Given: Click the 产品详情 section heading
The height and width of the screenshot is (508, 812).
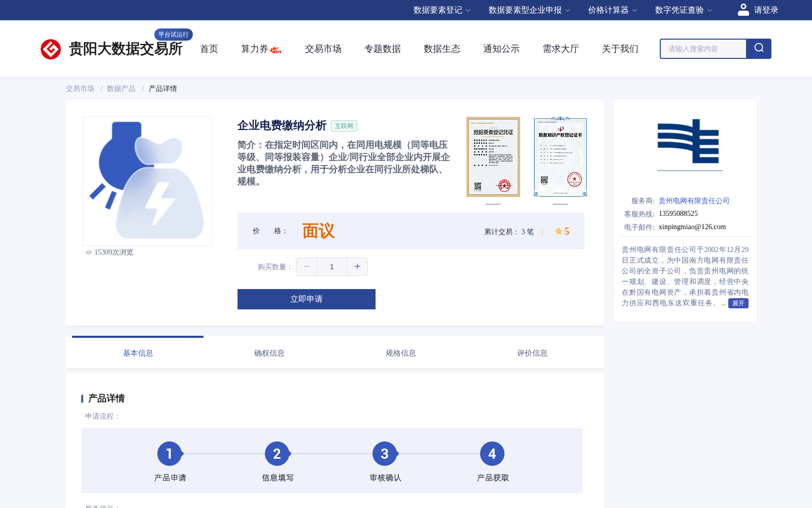Looking at the screenshot, I should click(107, 398).
